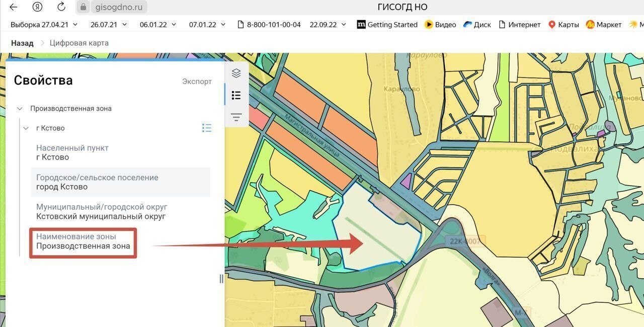Toggle the list view icon beside г Кстово

(207, 128)
